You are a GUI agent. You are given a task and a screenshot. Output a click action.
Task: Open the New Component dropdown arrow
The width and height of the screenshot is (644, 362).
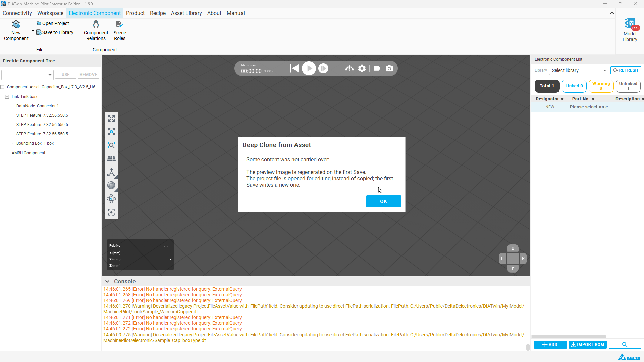(33, 31)
